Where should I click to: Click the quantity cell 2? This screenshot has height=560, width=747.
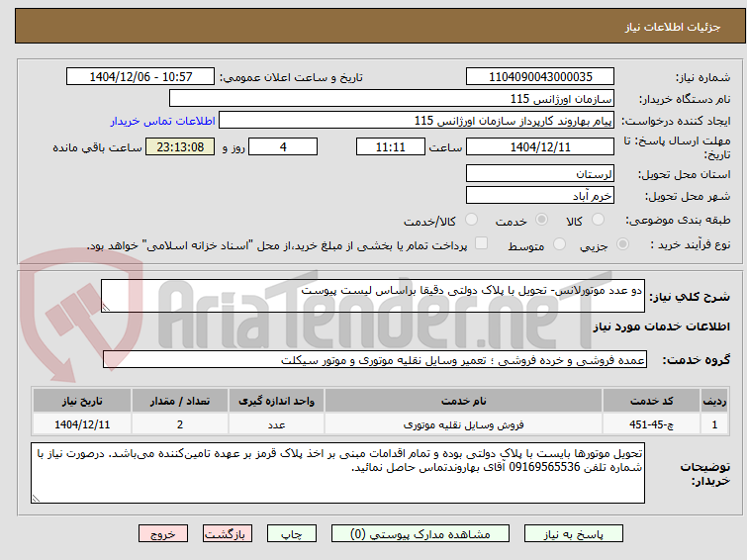[180, 424]
